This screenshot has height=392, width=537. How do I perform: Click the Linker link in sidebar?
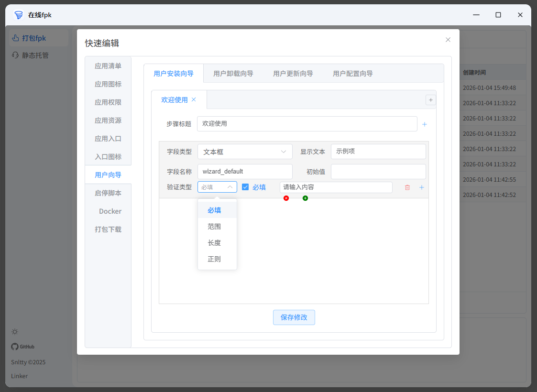click(x=19, y=376)
